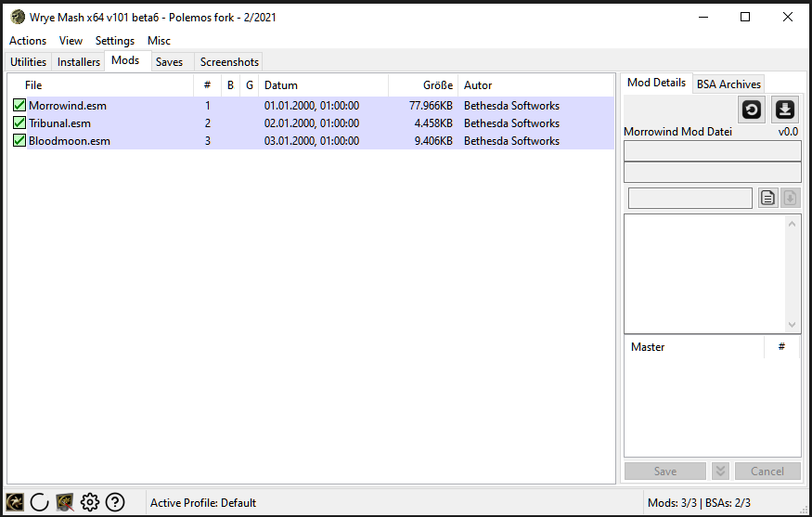
Task: Switch to the BSA Archives tab
Action: click(x=728, y=84)
